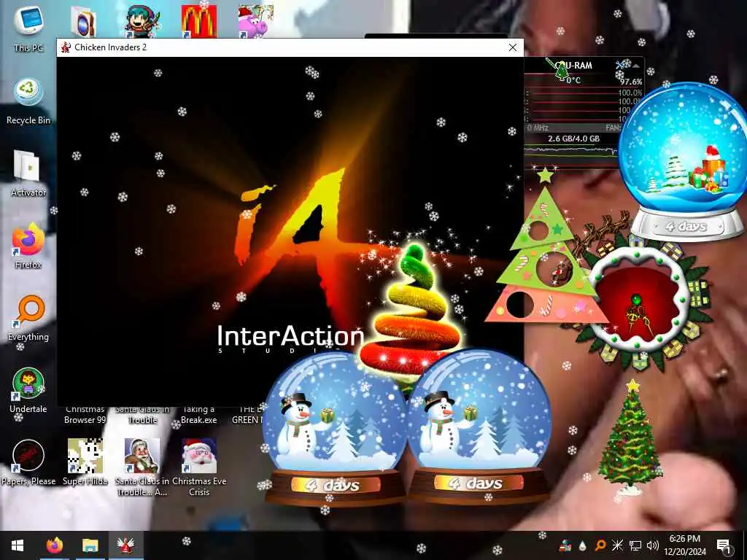Click the snowflake star tray icon
Viewport: 747px width, 560px height.
coord(617,545)
